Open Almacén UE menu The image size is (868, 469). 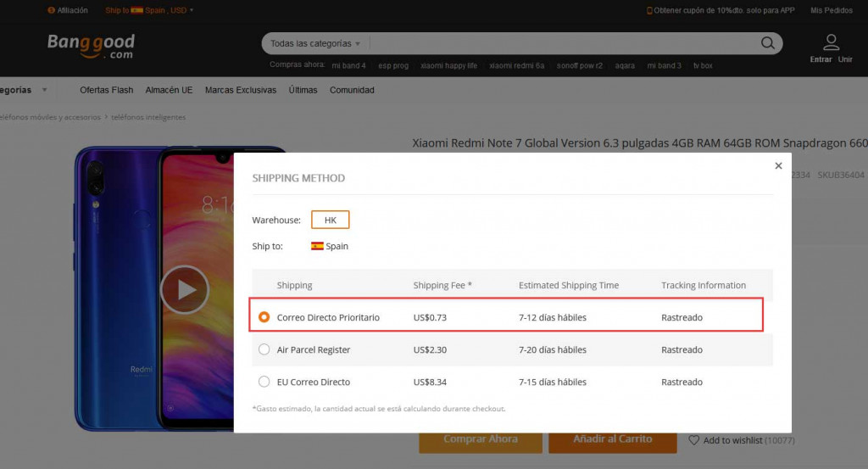(x=169, y=90)
